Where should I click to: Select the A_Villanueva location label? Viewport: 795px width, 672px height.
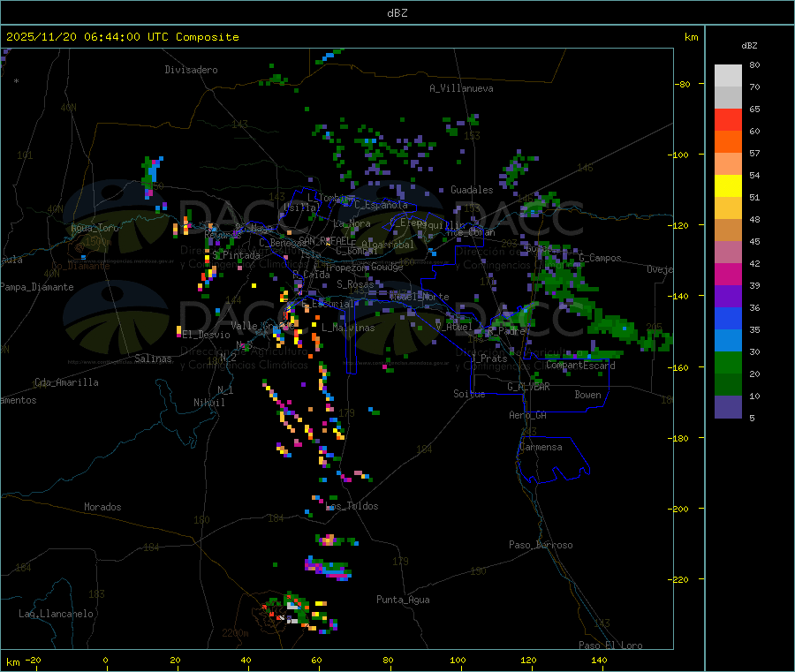click(461, 88)
